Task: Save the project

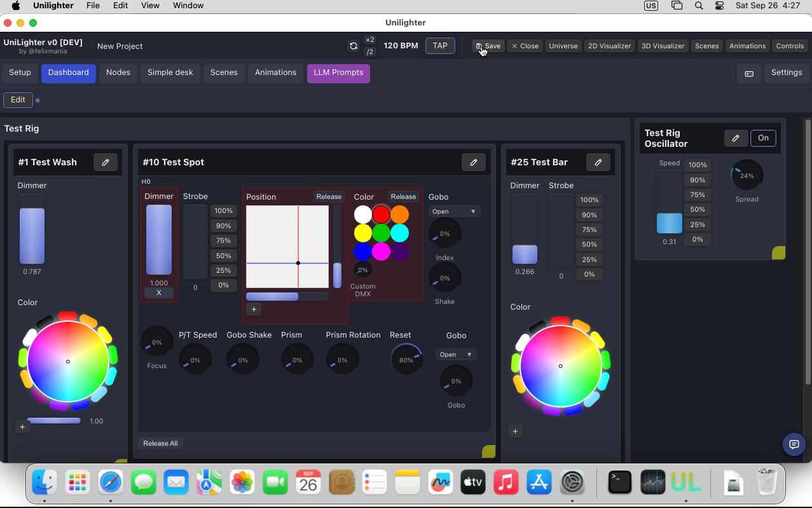Action: point(488,46)
